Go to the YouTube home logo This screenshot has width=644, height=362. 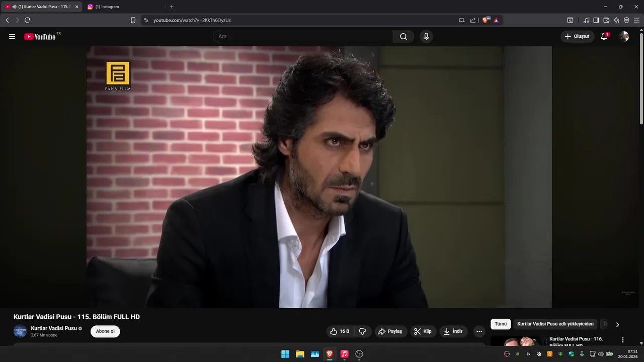tap(40, 37)
